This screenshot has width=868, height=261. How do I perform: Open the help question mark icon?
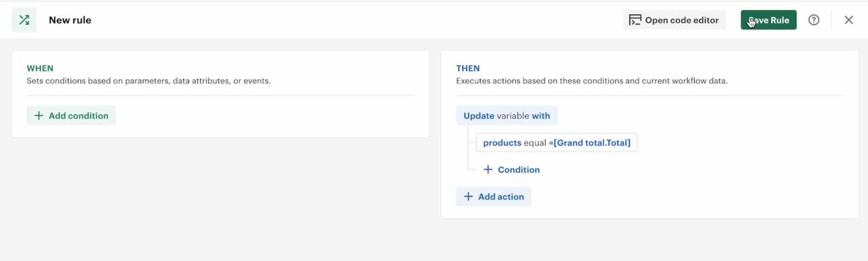(x=814, y=20)
